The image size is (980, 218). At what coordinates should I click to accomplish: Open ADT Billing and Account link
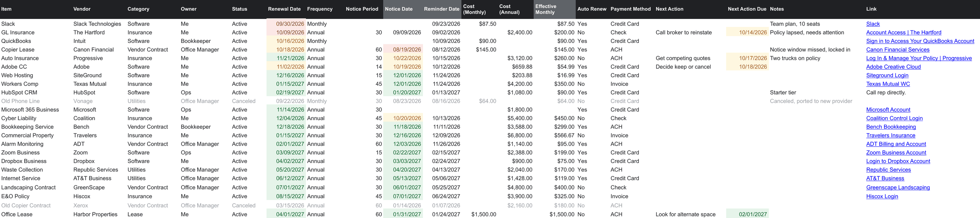click(x=896, y=144)
